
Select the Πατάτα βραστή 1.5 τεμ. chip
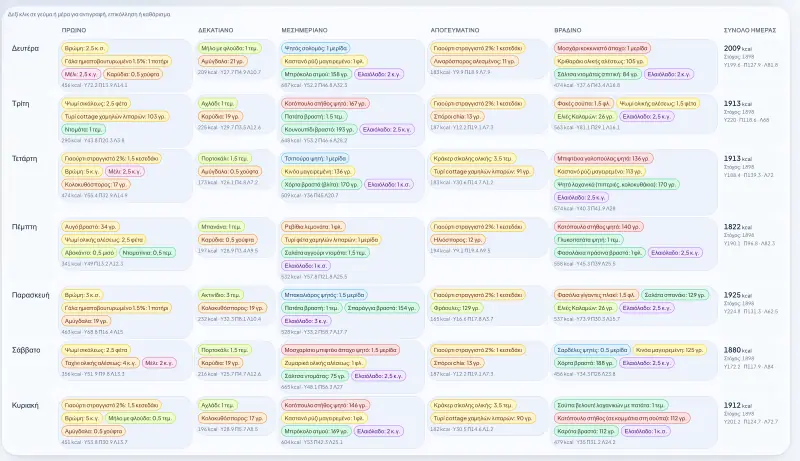[x=314, y=116]
